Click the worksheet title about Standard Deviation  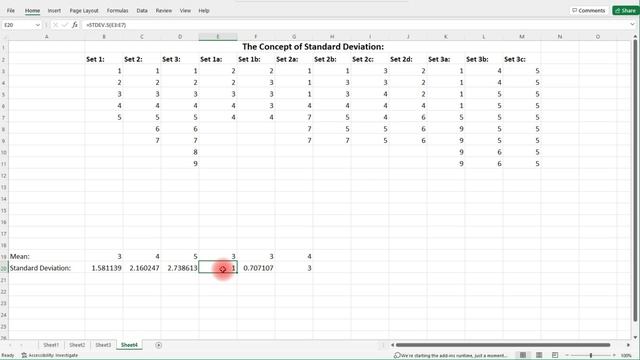313,47
